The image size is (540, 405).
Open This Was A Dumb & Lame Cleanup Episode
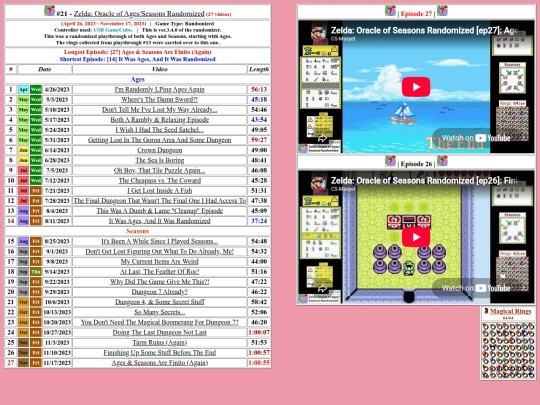(159, 211)
